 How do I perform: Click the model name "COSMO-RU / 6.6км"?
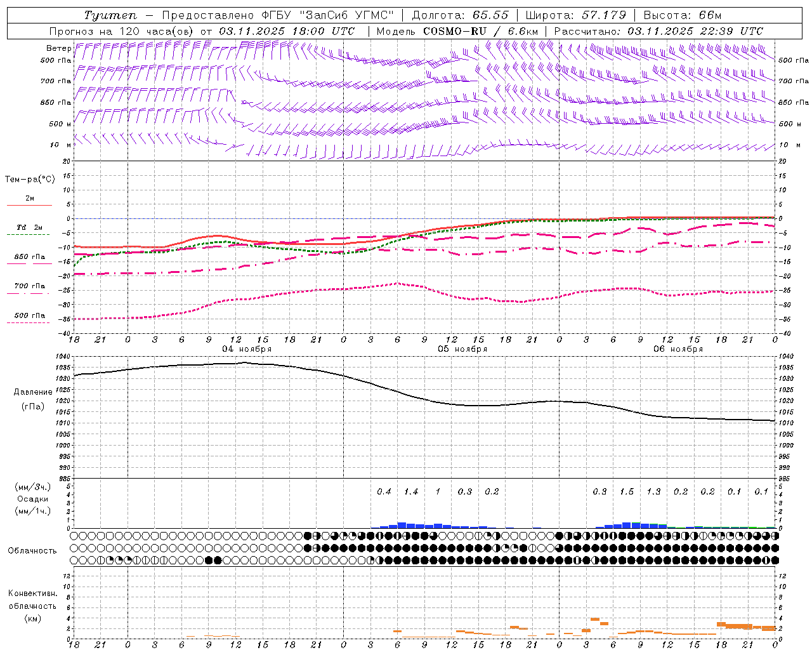coord(480,31)
